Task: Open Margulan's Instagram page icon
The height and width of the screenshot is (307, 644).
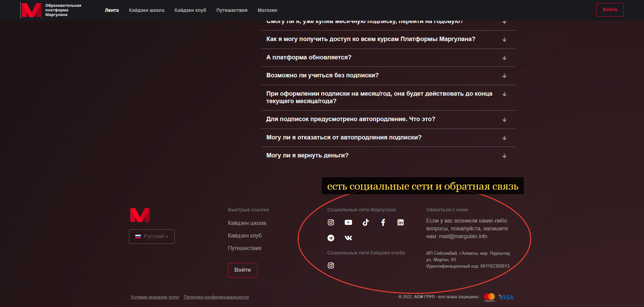Action: (331, 222)
